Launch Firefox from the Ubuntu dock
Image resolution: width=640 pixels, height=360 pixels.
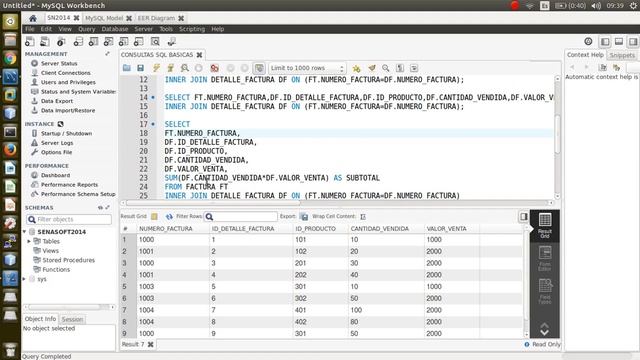[10, 149]
